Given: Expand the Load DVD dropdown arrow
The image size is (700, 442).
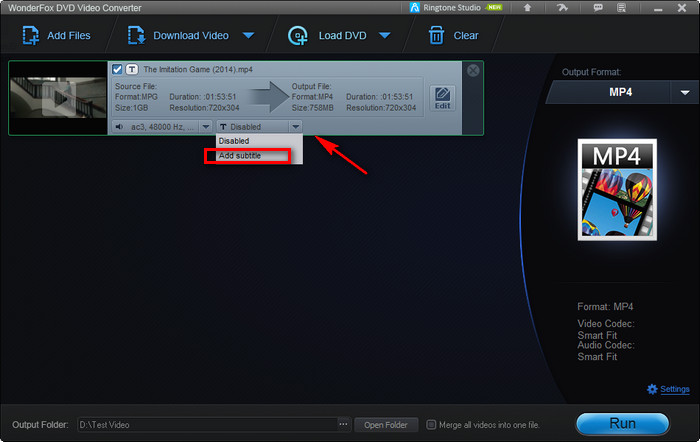Looking at the screenshot, I should (385, 35).
